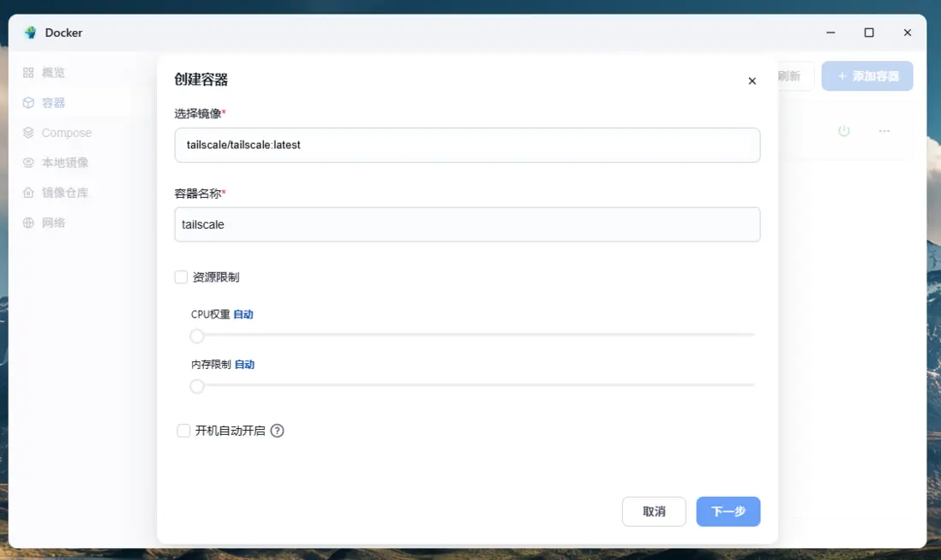The image size is (941, 560).
Task: Click the CPU权重 slider handle
Action: pos(197,336)
